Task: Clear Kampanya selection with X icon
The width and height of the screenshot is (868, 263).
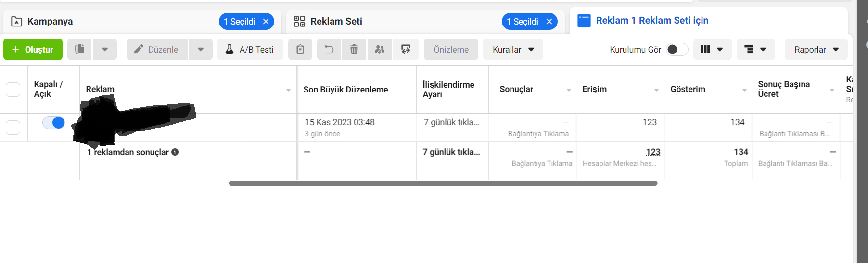Action: (266, 21)
